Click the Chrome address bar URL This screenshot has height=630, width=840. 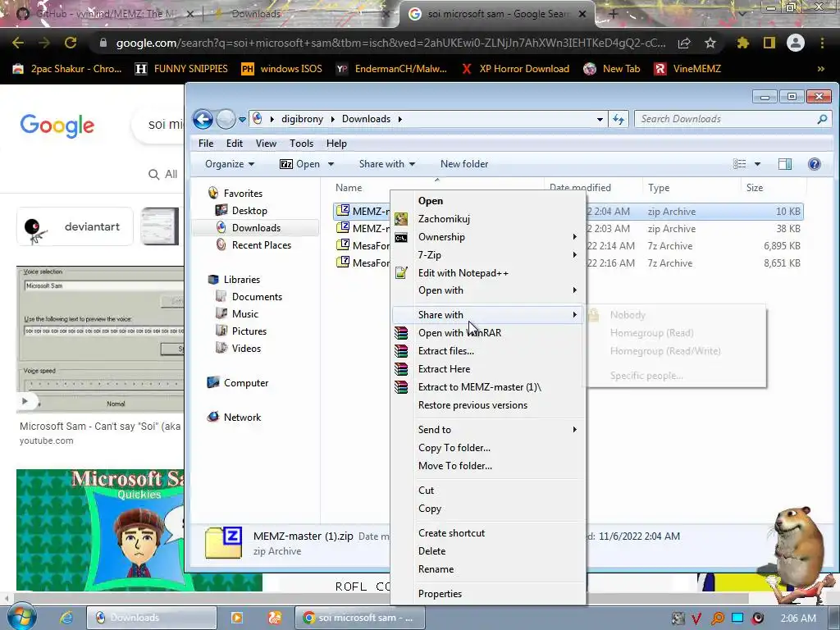(391, 43)
